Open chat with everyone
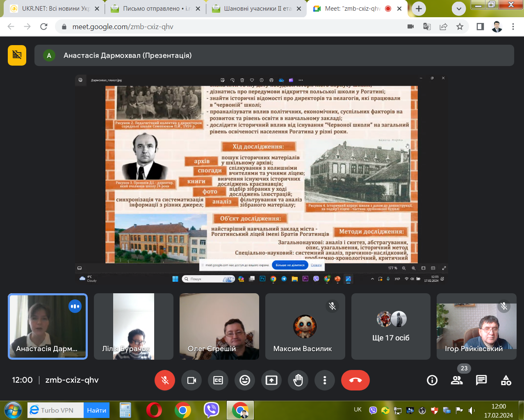This screenshot has height=420, width=524. [481, 380]
